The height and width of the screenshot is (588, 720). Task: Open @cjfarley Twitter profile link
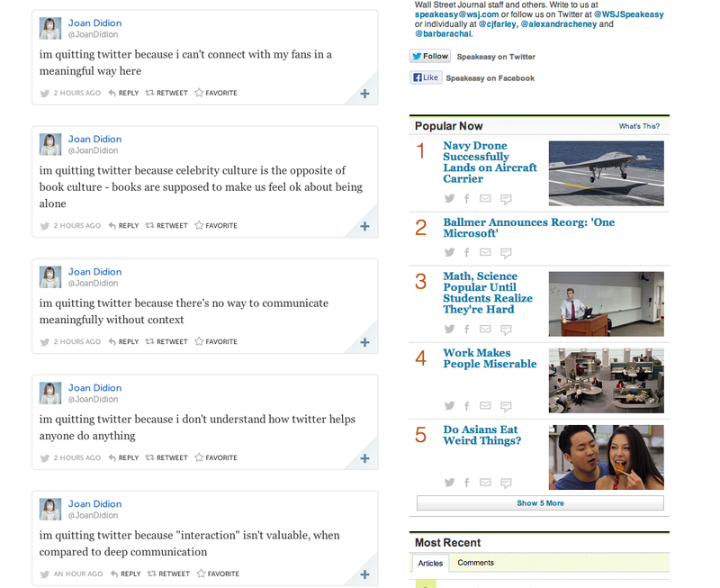[498, 24]
